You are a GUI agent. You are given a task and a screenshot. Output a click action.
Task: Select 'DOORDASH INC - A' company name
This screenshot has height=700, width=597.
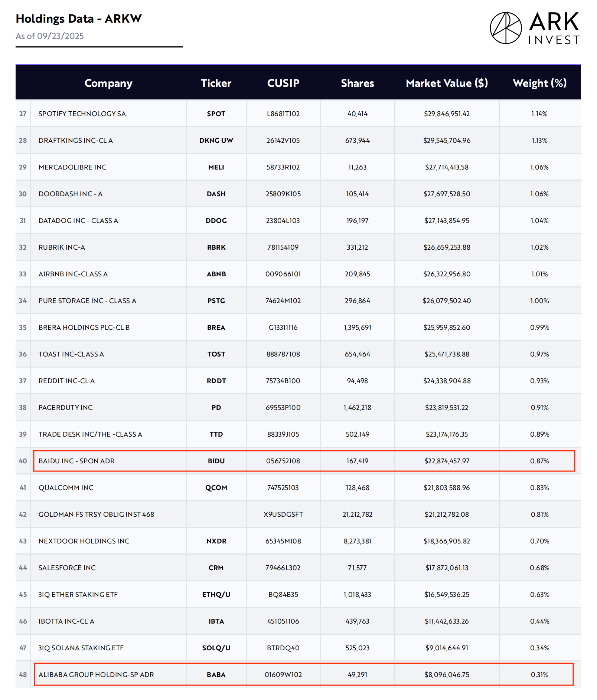coord(71,194)
